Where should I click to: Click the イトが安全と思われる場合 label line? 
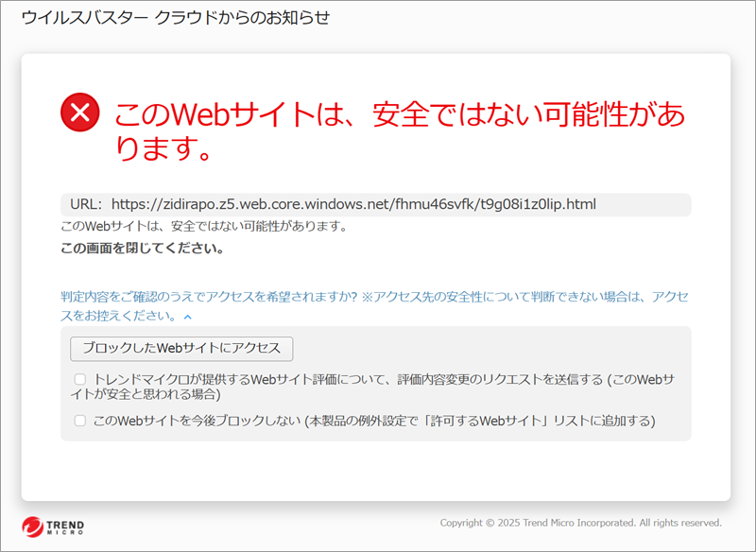click(146, 394)
